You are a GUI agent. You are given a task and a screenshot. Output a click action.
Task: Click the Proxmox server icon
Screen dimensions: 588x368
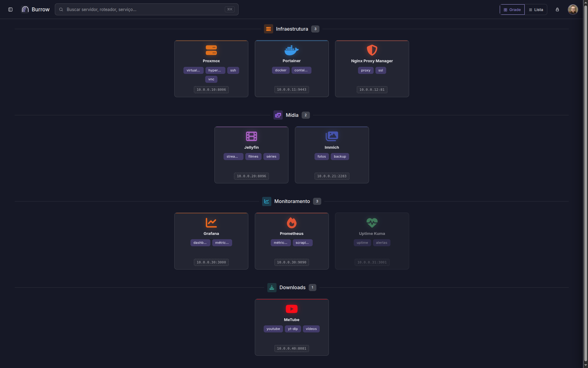point(211,50)
